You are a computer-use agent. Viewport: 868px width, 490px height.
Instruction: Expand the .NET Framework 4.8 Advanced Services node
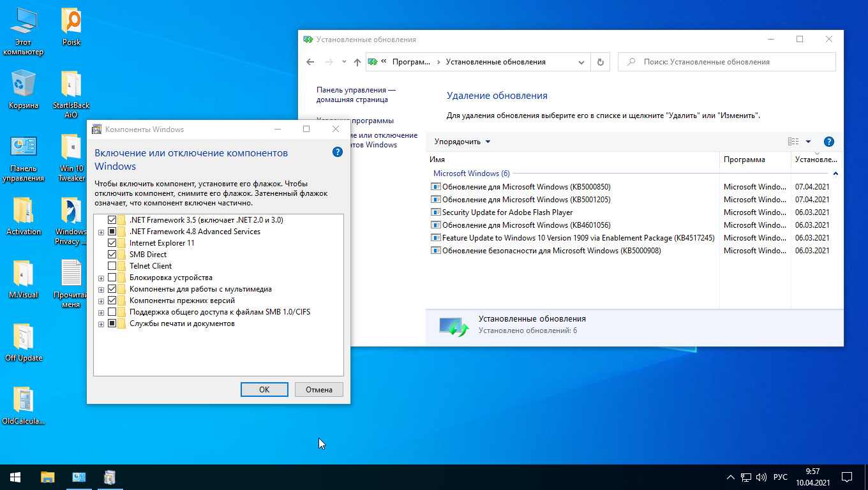[101, 232]
